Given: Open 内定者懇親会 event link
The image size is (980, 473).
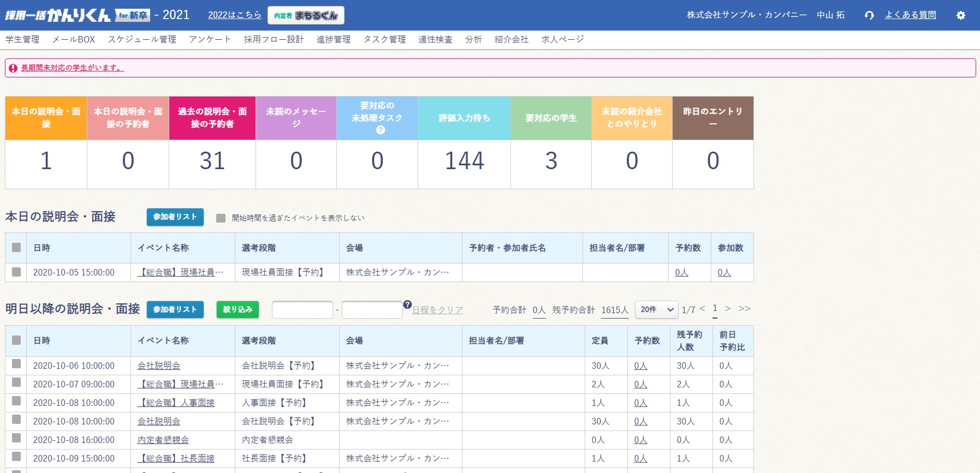Looking at the screenshot, I should click(163, 440).
